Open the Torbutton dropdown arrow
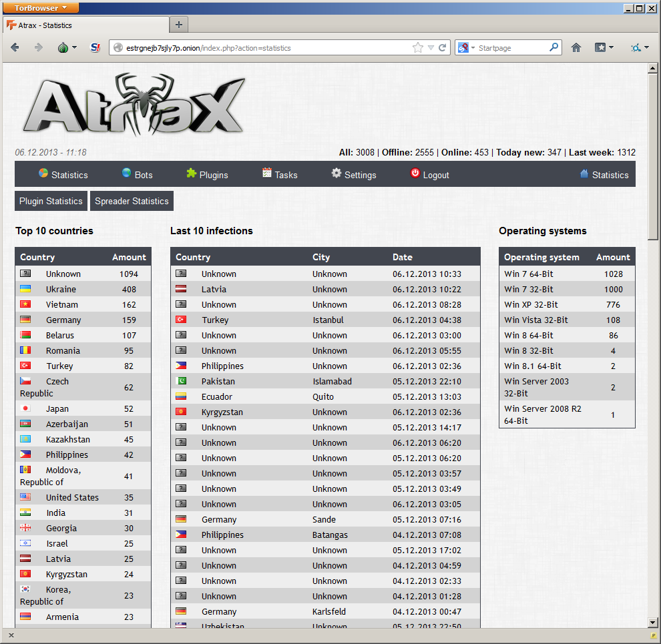 [x=73, y=47]
